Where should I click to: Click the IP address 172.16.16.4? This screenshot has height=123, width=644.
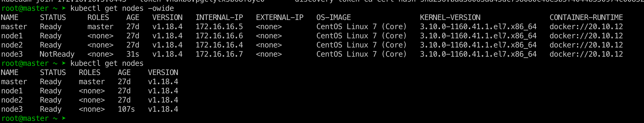click(x=219, y=45)
